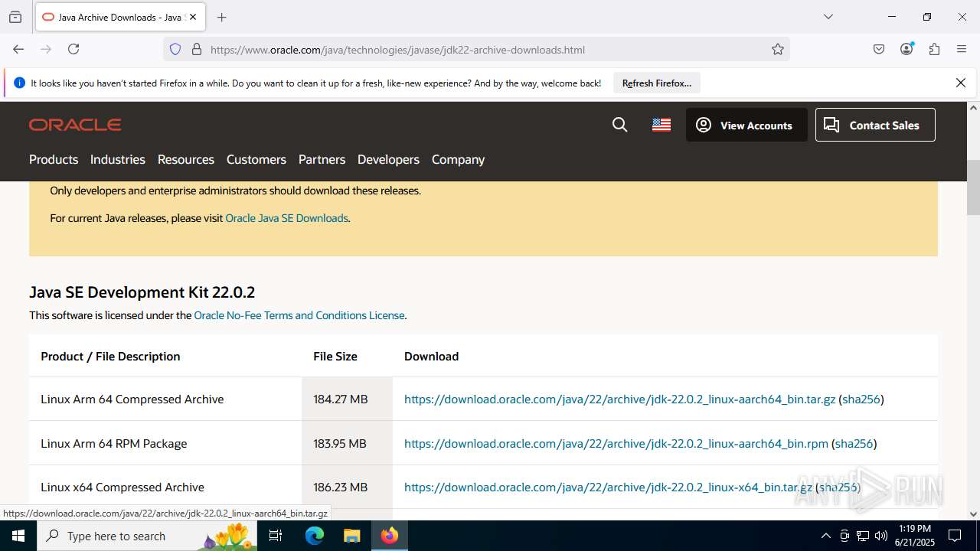Select Linux x64 Compressed Archive text
Image resolution: width=980 pixels, height=551 pixels.
pyautogui.click(x=122, y=487)
